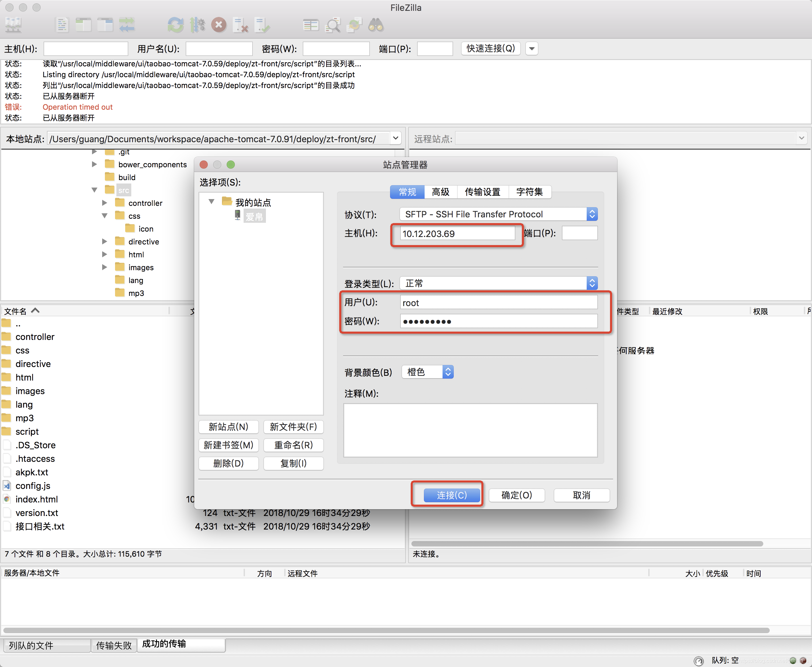Click the red cancel operation icon
The image size is (812, 667).
point(219,25)
